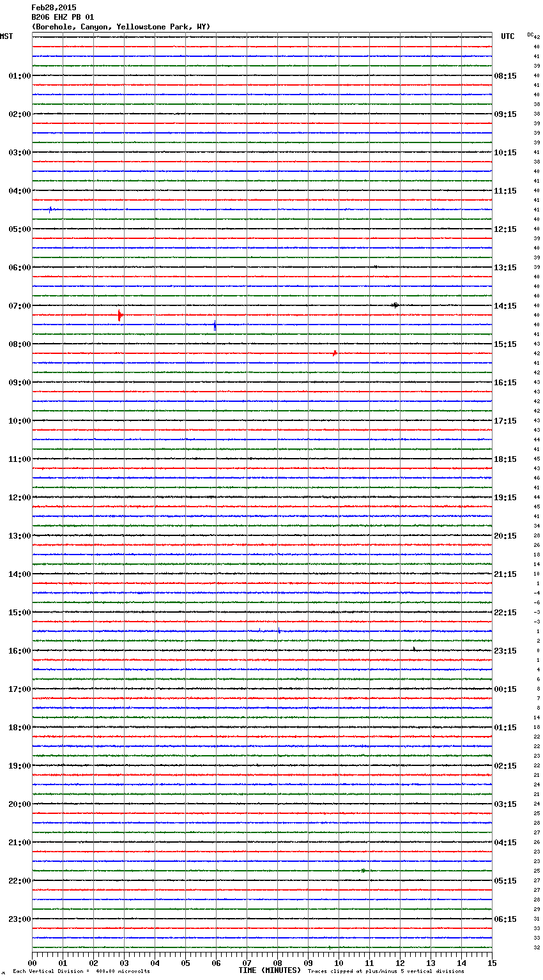Click the 11:15 UTC time label
Screen dimensions: 543x980
click(x=505, y=191)
